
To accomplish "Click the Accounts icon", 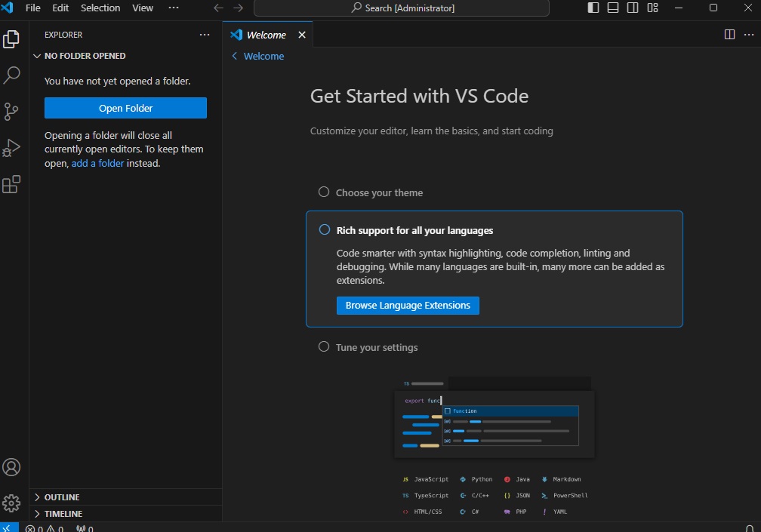I will tap(11, 467).
